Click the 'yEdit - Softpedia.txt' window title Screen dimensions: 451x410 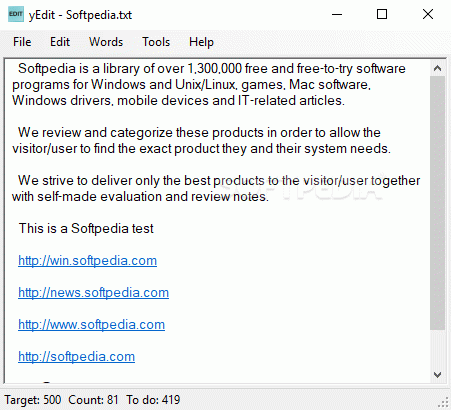80,15
